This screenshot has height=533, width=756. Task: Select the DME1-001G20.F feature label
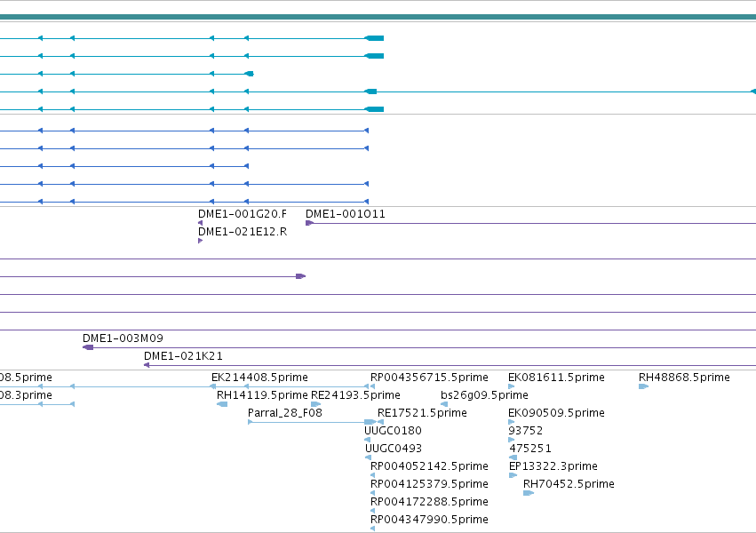(243, 214)
